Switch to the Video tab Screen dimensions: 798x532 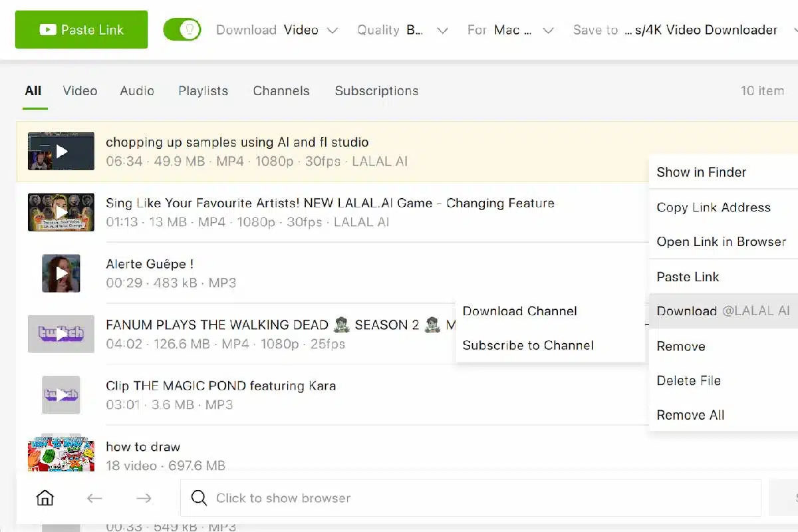tap(80, 91)
